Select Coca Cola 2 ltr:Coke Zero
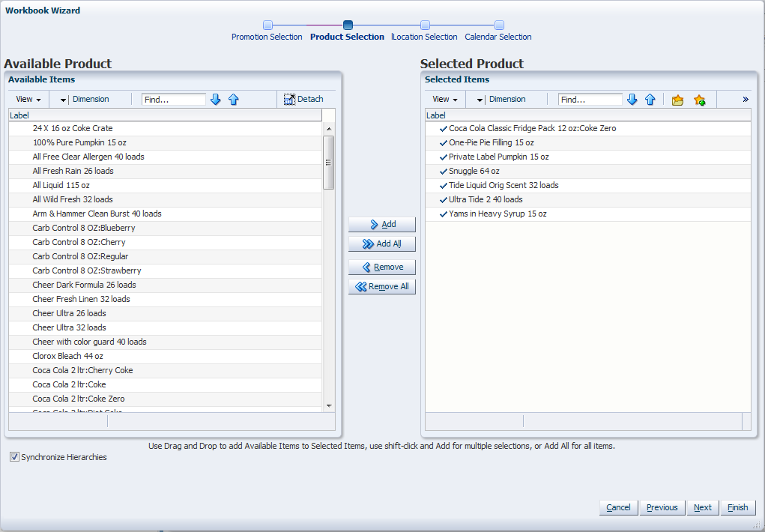This screenshot has width=765, height=532. (x=165, y=399)
